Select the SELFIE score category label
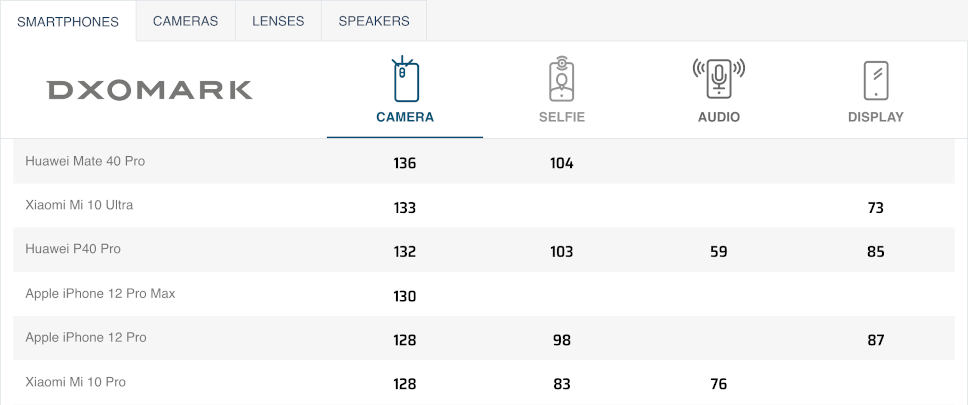Image resolution: width=968 pixels, height=405 pixels. click(561, 117)
